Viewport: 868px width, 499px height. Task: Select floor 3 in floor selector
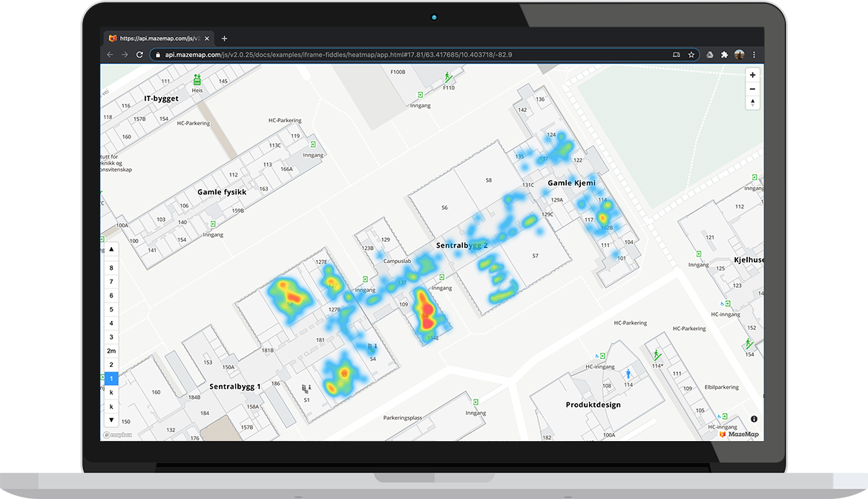(x=111, y=337)
